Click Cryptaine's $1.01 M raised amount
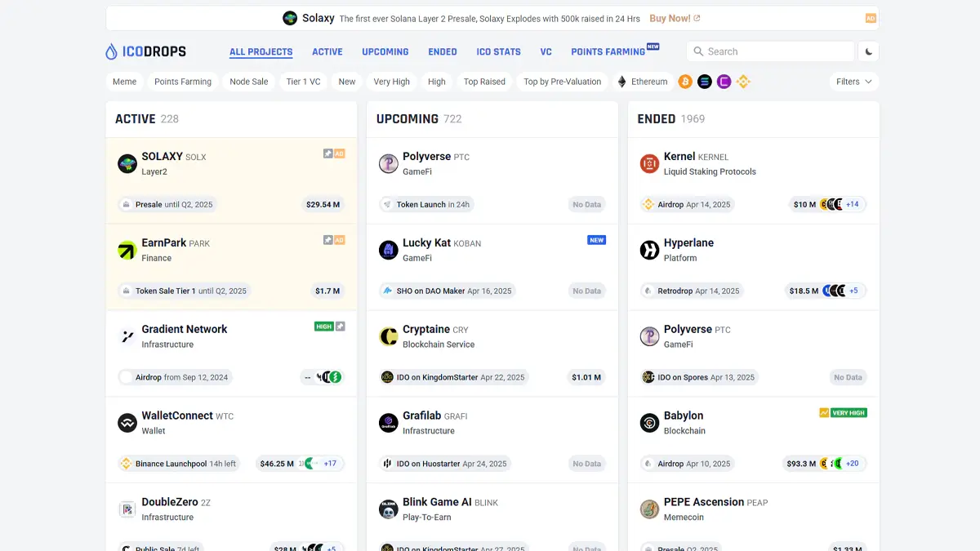980x551 pixels. (x=586, y=377)
